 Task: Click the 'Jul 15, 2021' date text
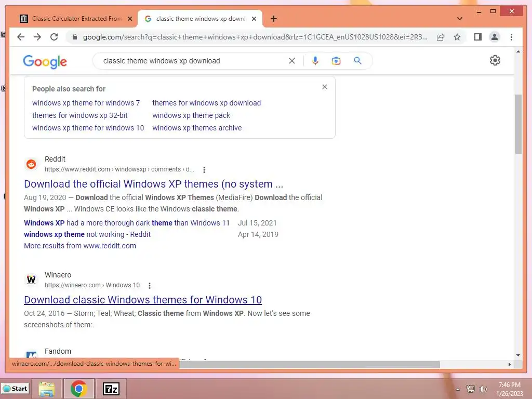[257, 223]
